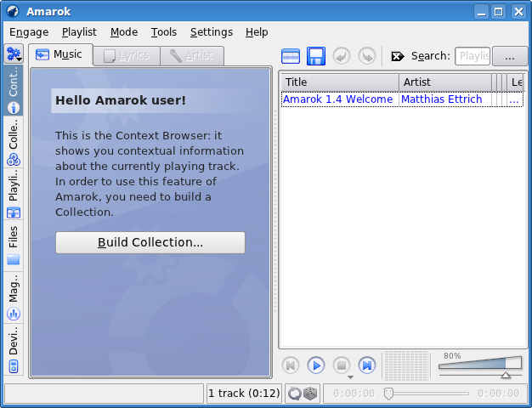532x408 pixels.
Task: Select the Context browser sidebar tab
Action: point(14,90)
